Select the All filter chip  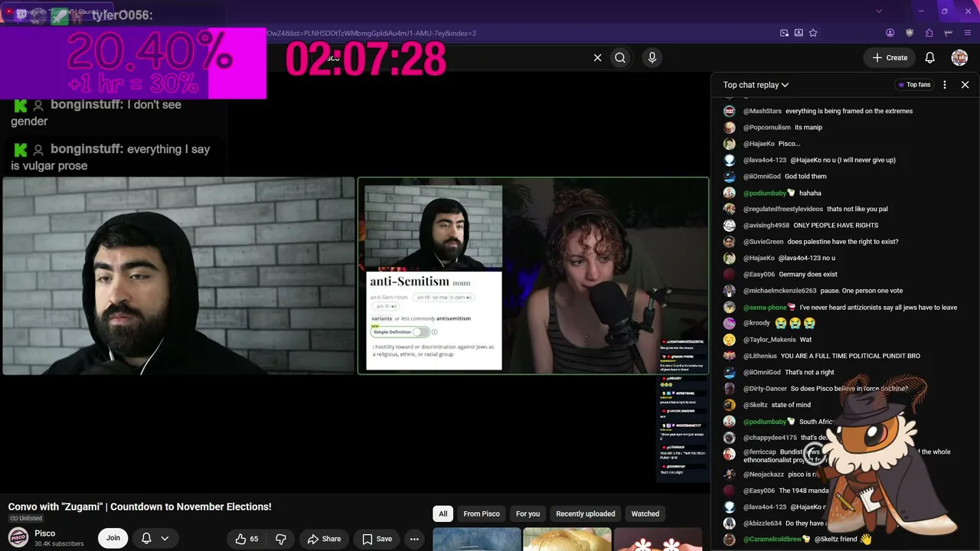point(443,514)
